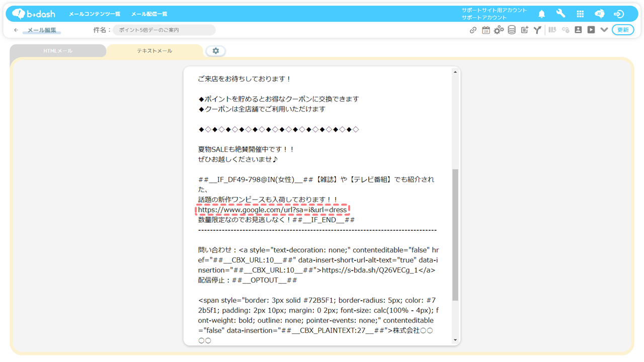Click the scrollbar down arrow
This screenshot has width=644, height=362.
(x=455, y=340)
